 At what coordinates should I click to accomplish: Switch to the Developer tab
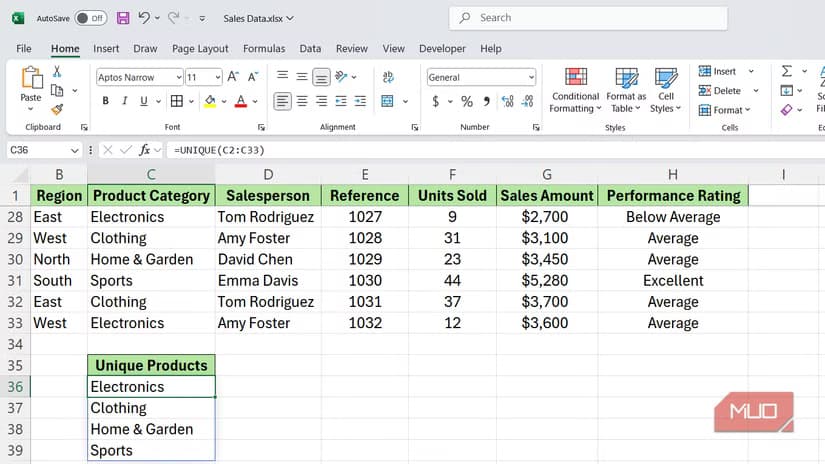[442, 48]
